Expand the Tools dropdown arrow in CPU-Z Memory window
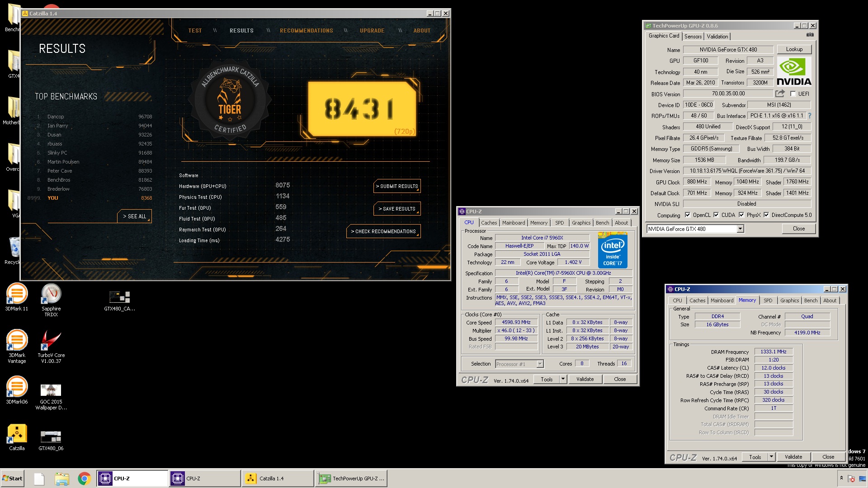Viewport: 868px width, 488px height. tap(772, 457)
